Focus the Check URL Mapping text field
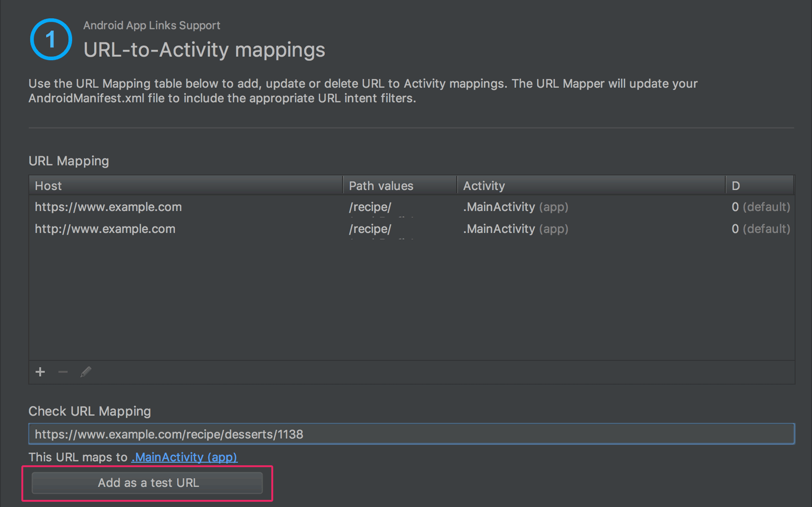This screenshot has height=507, width=812. coord(411,434)
